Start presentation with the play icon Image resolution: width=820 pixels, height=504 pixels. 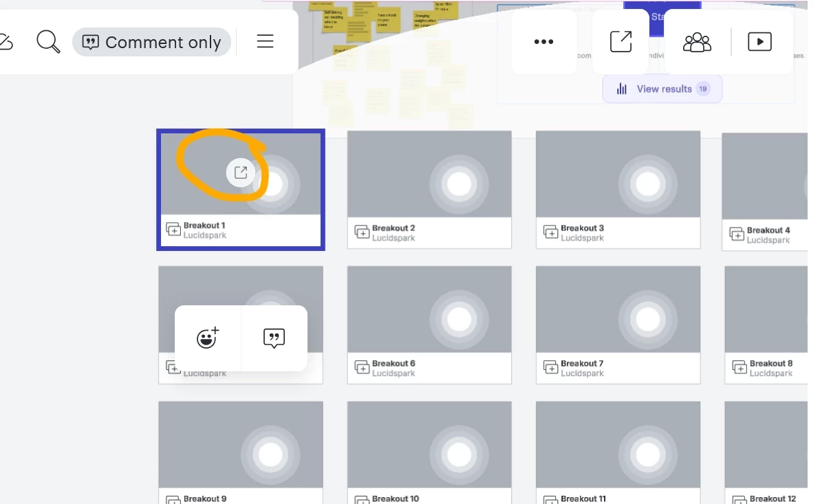(x=760, y=42)
